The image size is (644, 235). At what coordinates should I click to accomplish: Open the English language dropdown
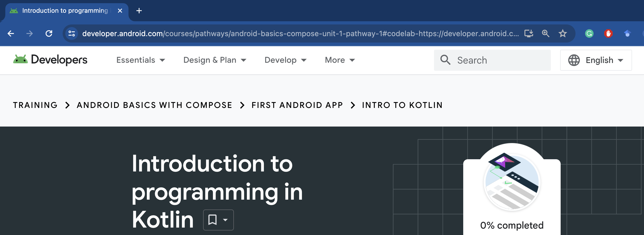[596, 60]
